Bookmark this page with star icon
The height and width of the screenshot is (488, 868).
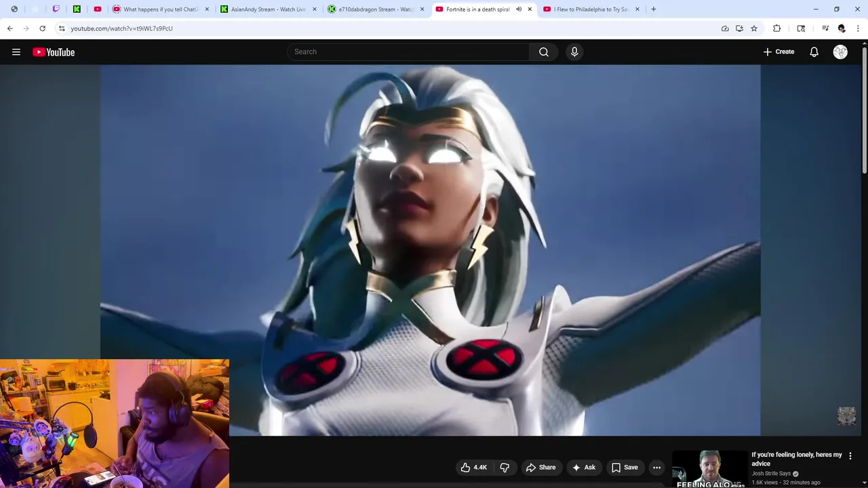coord(753,28)
